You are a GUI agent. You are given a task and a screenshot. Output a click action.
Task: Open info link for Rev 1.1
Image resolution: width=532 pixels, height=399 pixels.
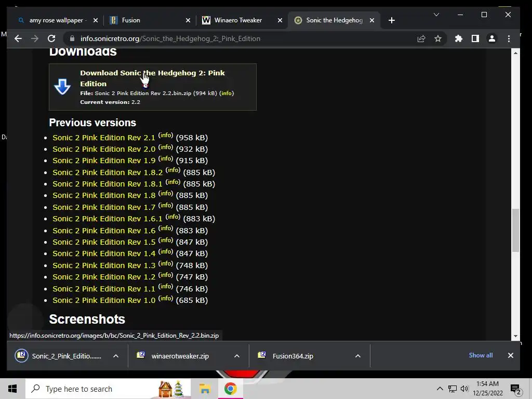point(166,286)
